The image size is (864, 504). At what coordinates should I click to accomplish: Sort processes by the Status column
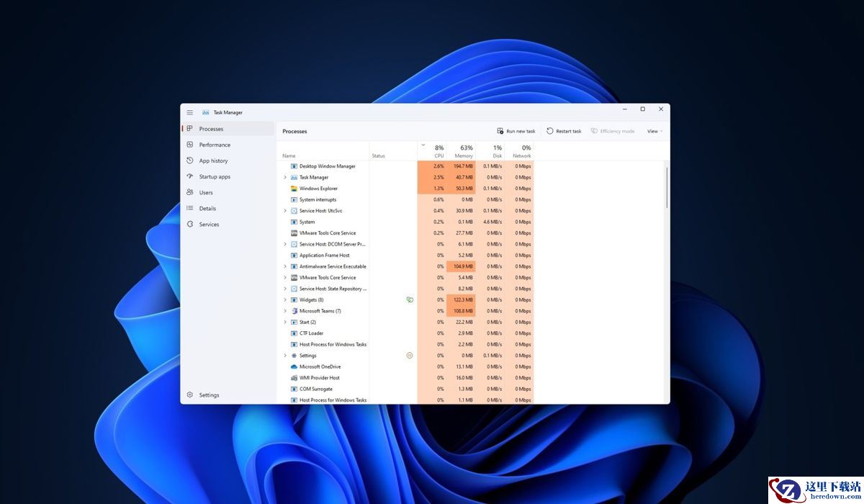[x=393, y=151]
